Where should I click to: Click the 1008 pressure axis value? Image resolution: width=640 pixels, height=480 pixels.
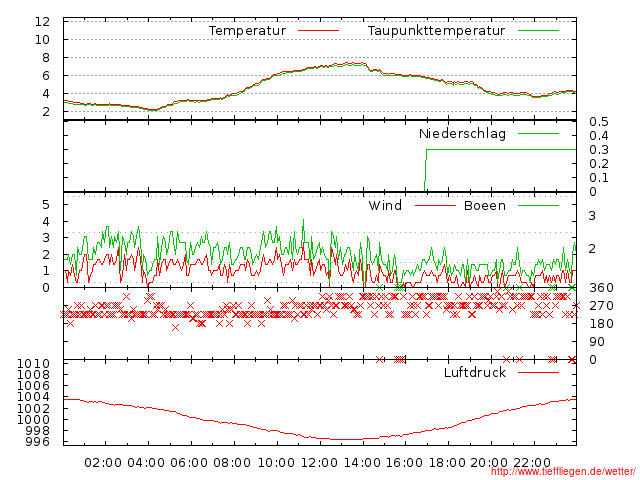click(x=33, y=375)
